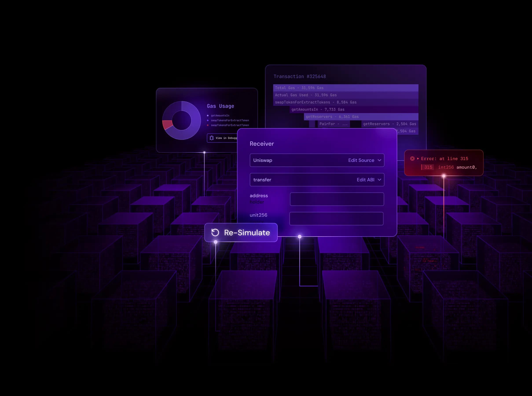The image size is (532, 396).
Task: Select the swapTokenForExtractTokens 8,584 Gas row
Action: [x=345, y=102]
